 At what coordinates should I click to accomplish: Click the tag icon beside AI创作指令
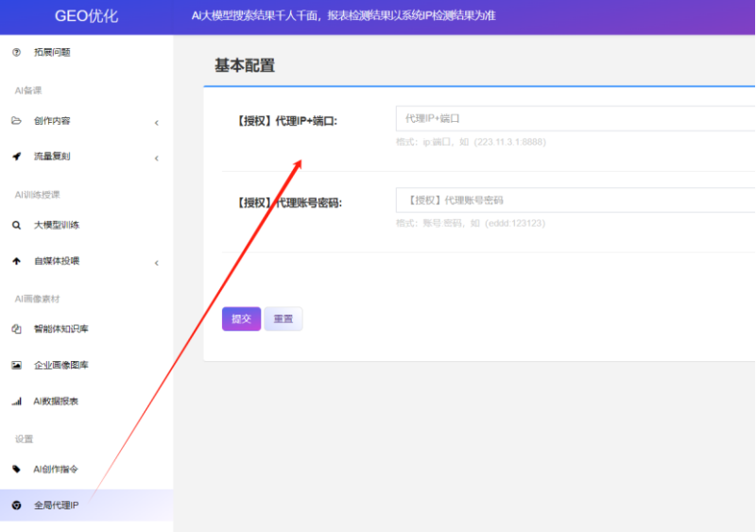coord(16,469)
